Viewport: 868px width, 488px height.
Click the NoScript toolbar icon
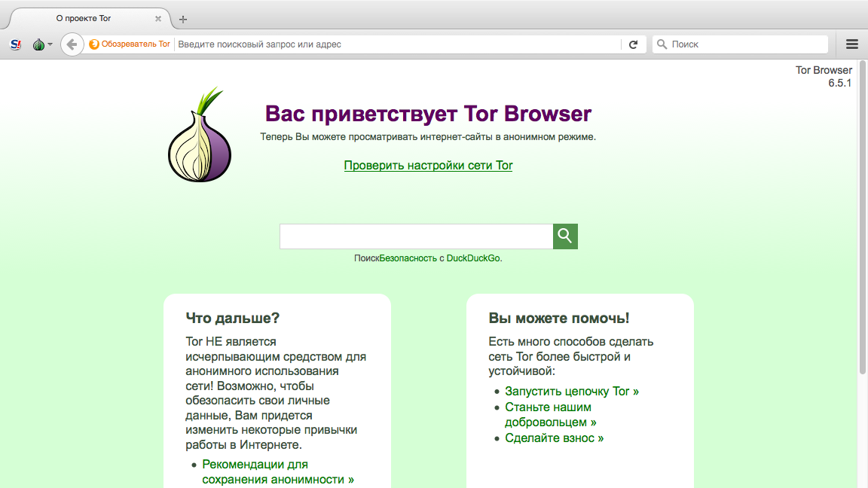coord(16,44)
